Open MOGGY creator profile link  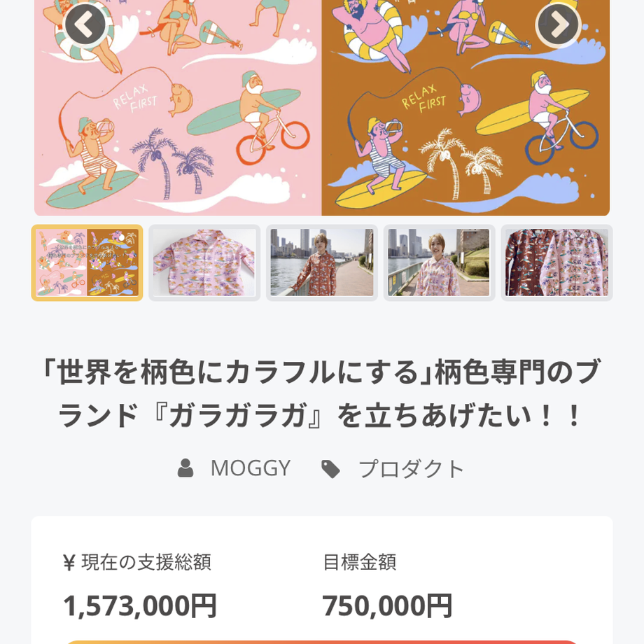(251, 468)
